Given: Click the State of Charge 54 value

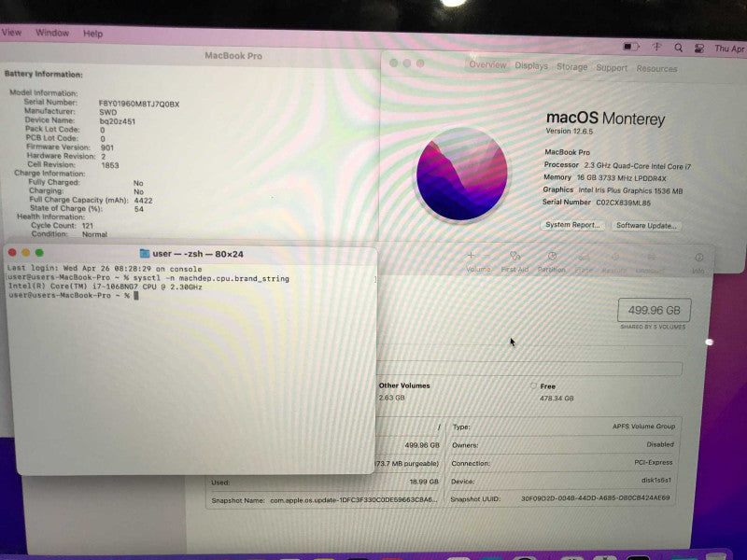Looking at the screenshot, I should [138, 209].
